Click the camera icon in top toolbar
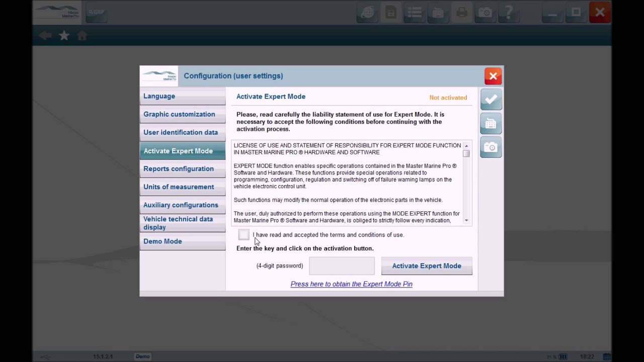Viewport: 644px width, 362px height. point(485,13)
